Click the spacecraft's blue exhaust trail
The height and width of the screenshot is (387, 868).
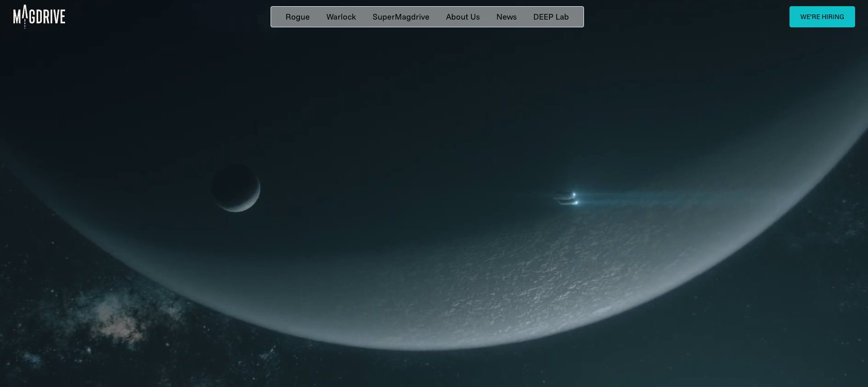point(635,198)
